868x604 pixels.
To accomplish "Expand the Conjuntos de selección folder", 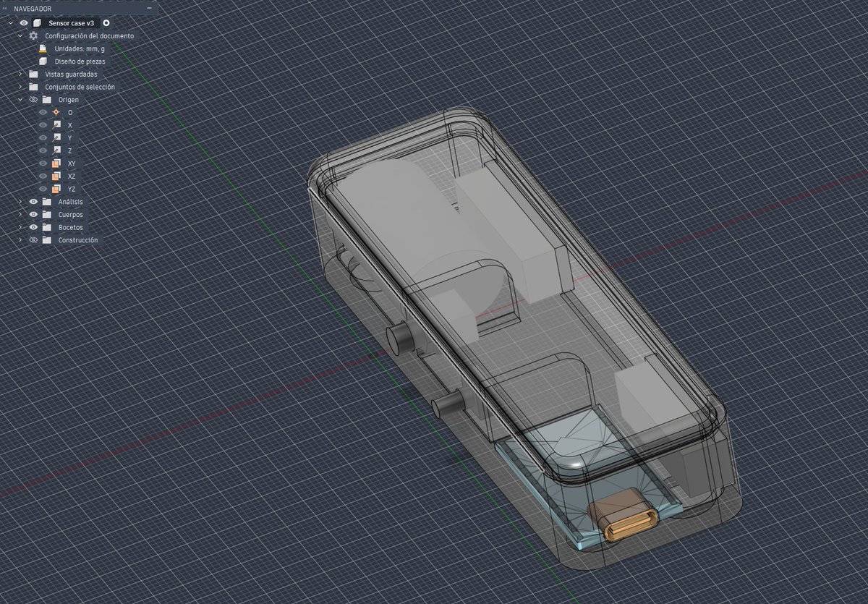I will coord(20,87).
